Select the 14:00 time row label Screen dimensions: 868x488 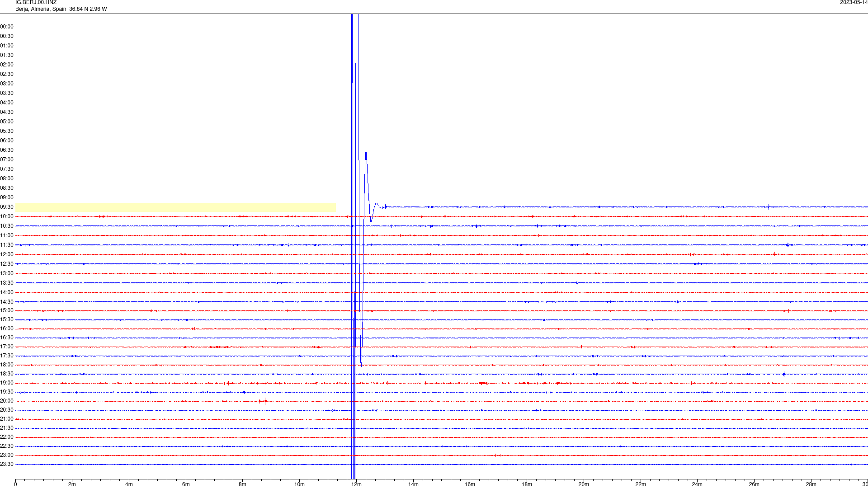7,292
